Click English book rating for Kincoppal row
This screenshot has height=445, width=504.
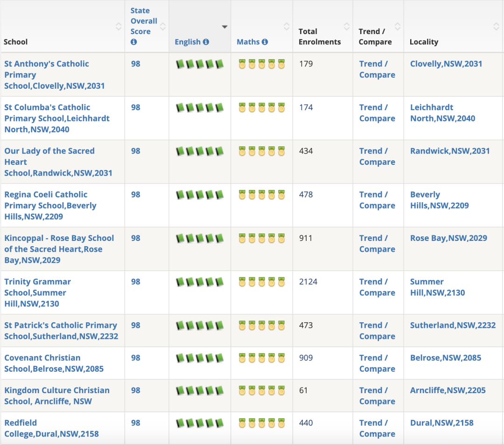point(200,238)
